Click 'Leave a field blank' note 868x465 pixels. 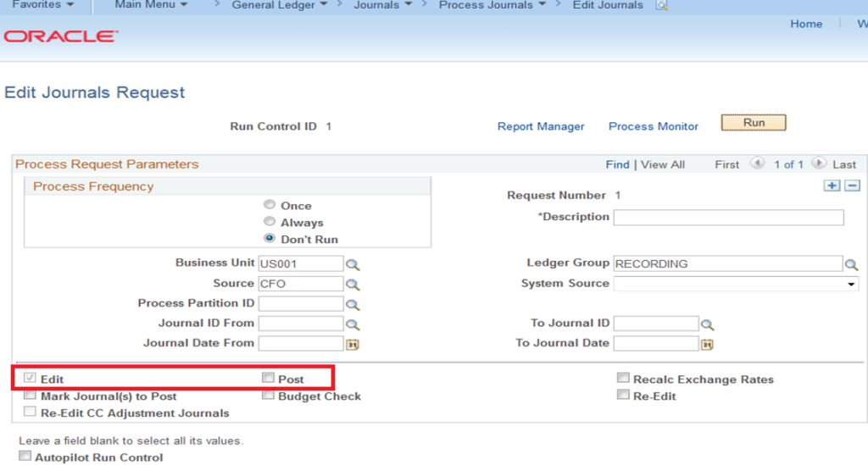pos(131,440)
